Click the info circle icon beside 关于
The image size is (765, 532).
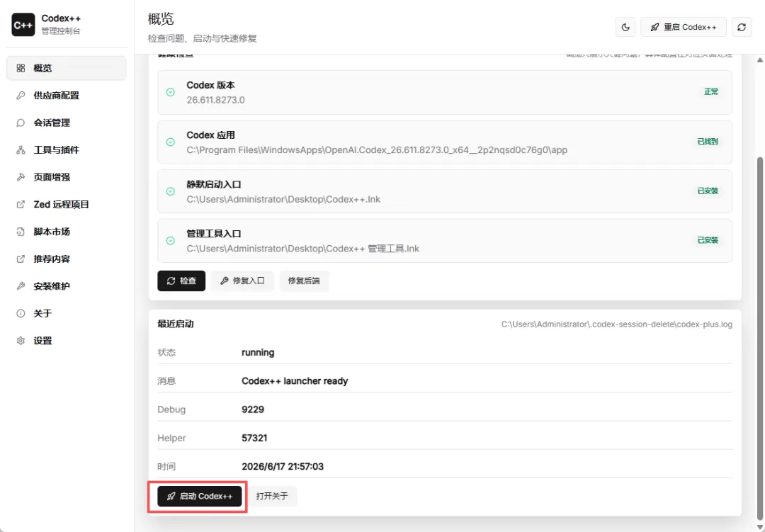click(x=21, y=313)
